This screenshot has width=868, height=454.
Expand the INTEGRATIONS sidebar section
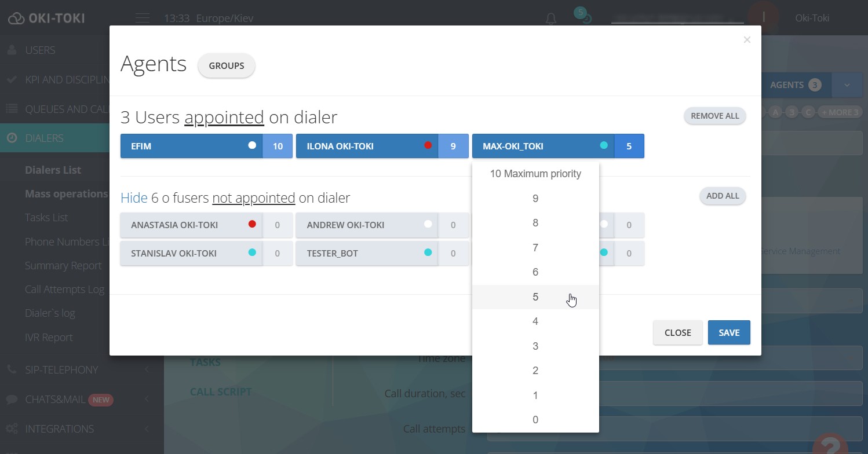82,429
